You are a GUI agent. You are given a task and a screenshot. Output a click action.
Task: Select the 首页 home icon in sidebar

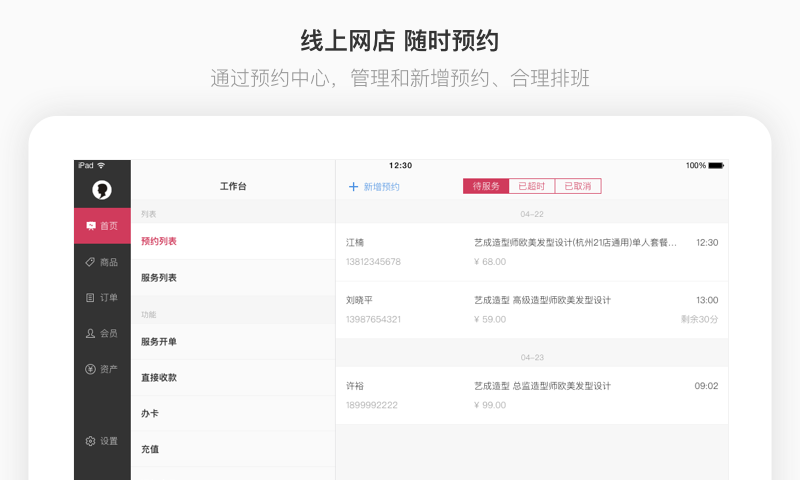coord(91,225)
